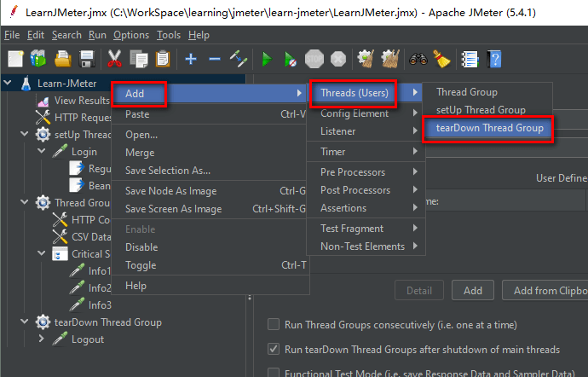Start the test with green play icon

point(267,60)
